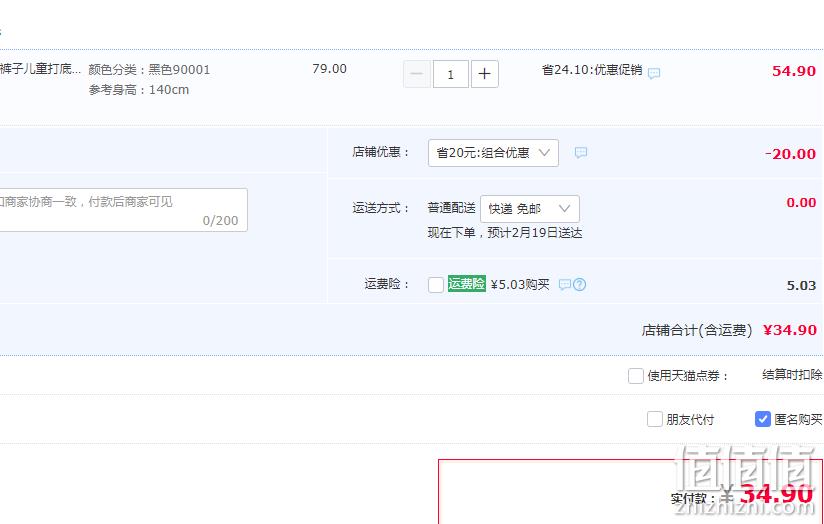The height and width of the screenshot is (524, 824).
Task: Click the comment icon next to 店铺优惠 dropdown
Action: 581,152
